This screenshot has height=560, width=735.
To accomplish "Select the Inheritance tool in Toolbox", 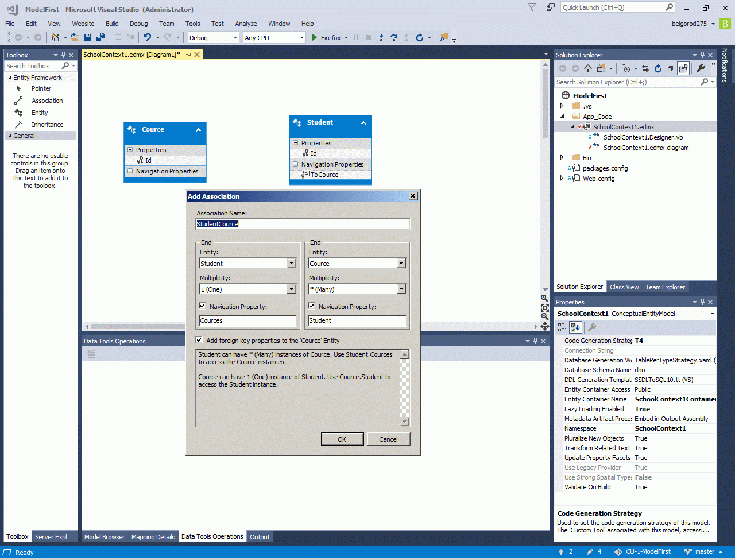I will pyautogui.click(x=40, y=125).
